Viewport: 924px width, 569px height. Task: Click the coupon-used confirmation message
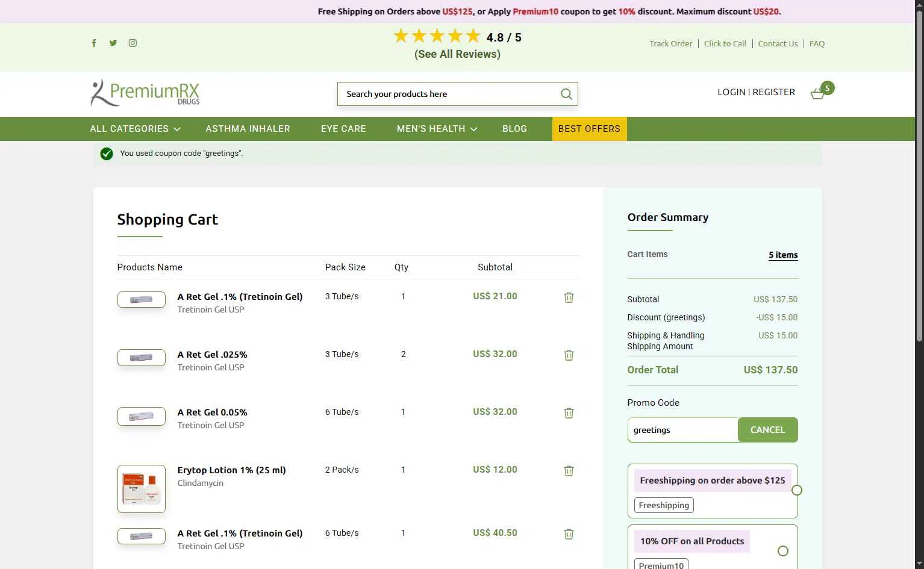181,154
